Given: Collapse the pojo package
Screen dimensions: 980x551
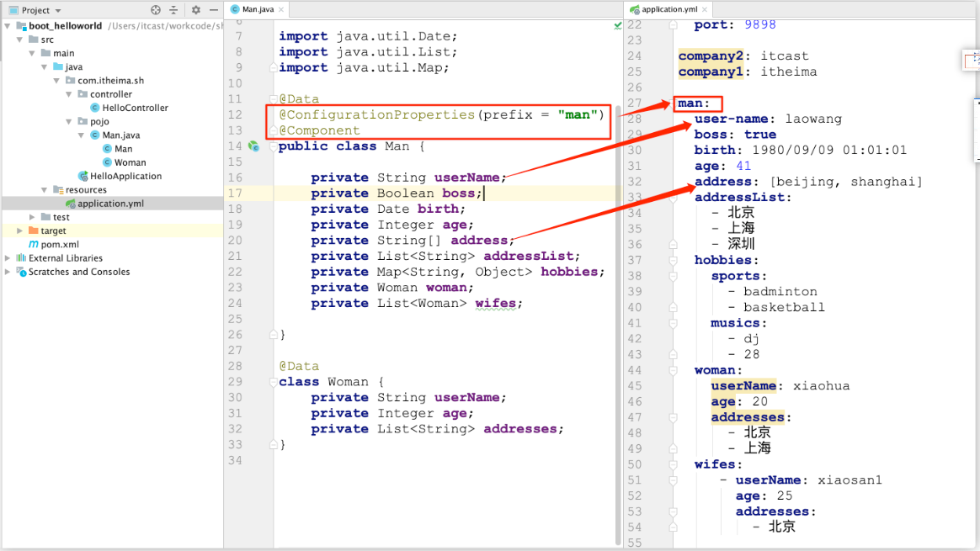Looking at the screenshot, I should (x=69, y=121).
